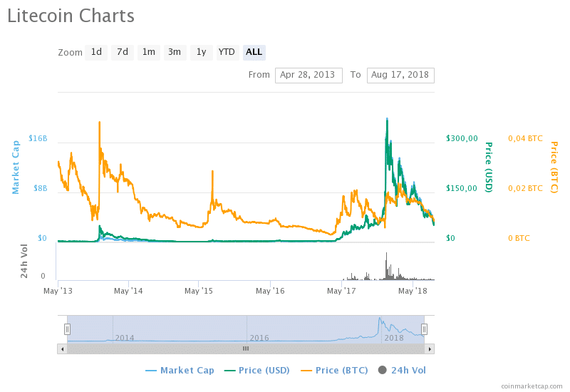Click the Litecoin Charts heading
Viewport: 570px width, 392px height.
tap(71, 16)
